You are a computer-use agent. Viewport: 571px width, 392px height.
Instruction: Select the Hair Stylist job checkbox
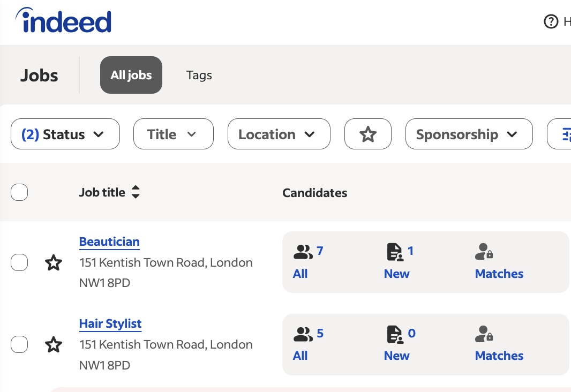pyautogui.click(x=19, y=344)
